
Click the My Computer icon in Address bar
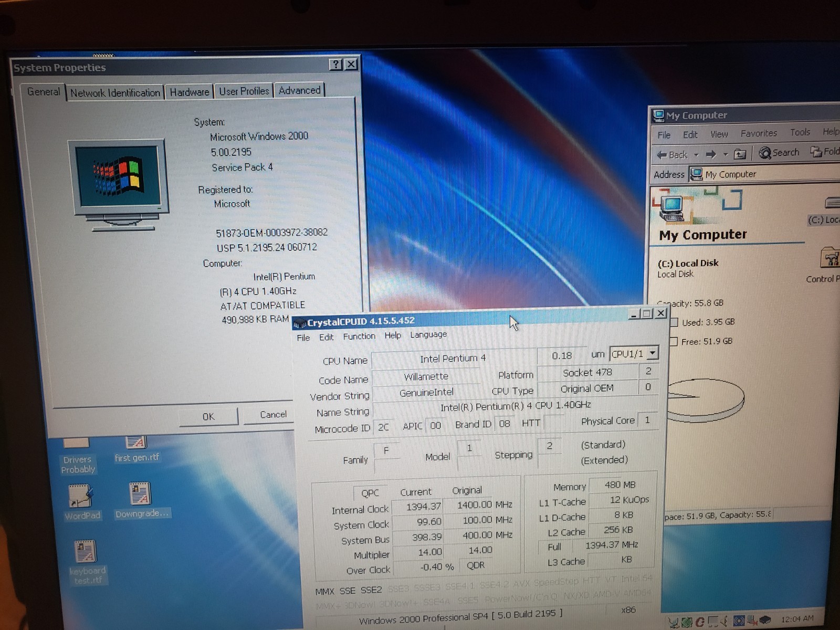[696, 174]
